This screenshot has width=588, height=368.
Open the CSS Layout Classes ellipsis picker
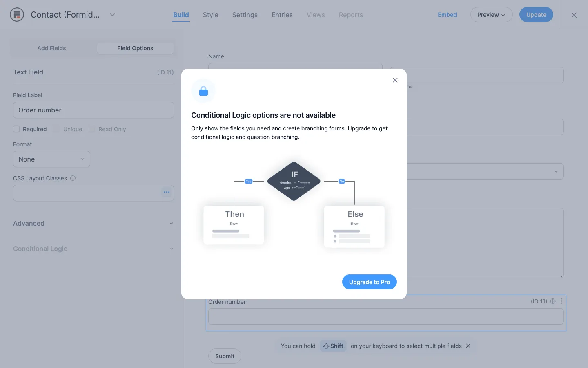(x=167, y=192)
